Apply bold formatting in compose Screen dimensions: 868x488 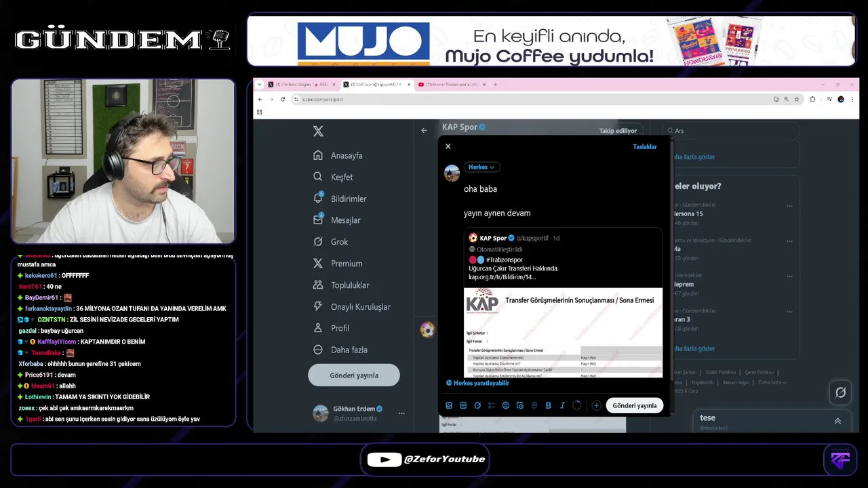[549, 405]
